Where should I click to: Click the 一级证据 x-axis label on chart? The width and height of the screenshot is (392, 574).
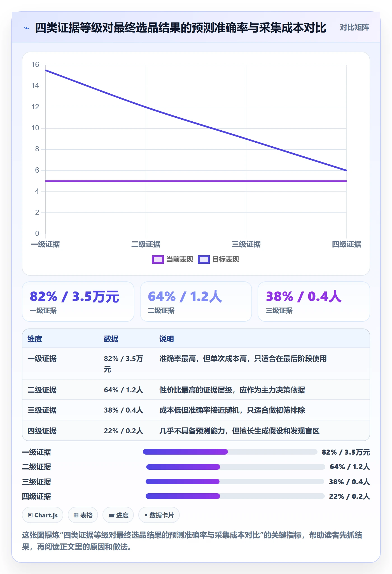click(x=45, y=244)
